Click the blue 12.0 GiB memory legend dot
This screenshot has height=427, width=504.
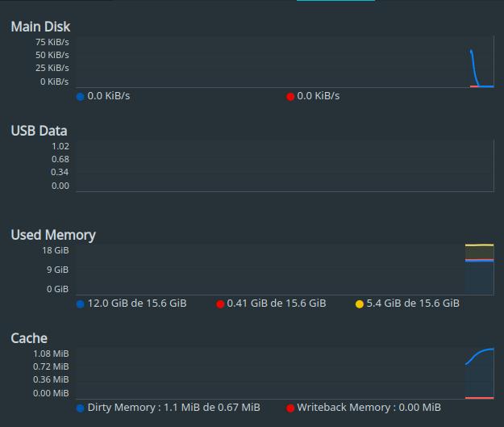point(81,304)
